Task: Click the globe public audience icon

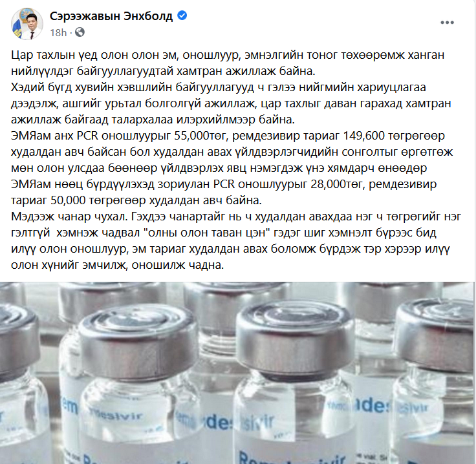Action: [80, 32]
